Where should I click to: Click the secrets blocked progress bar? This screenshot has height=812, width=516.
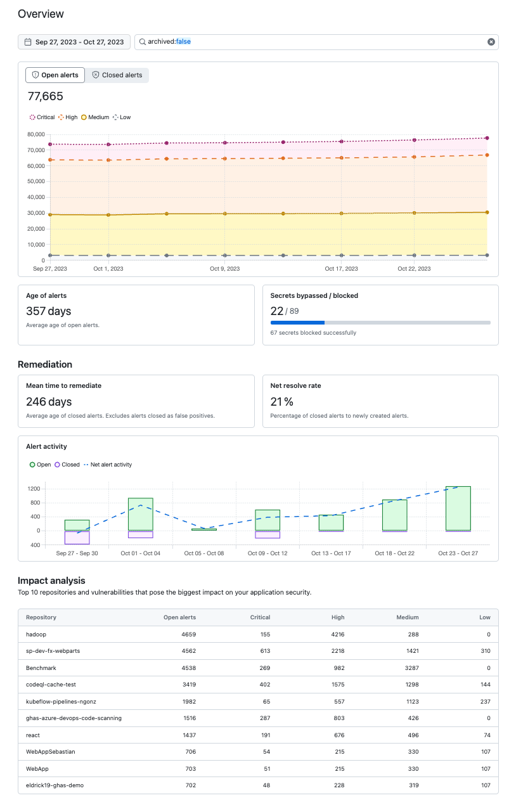pyautogui.click(x=380, y=323)
